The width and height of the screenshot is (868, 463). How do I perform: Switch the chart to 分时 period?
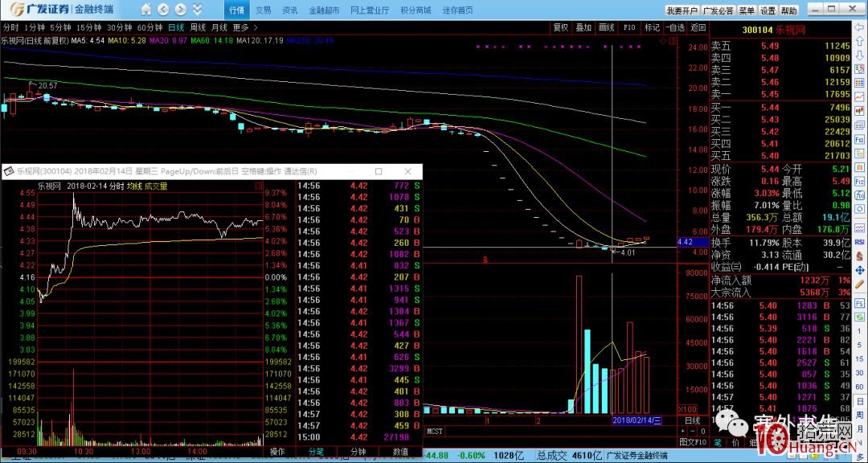point(11,27)
